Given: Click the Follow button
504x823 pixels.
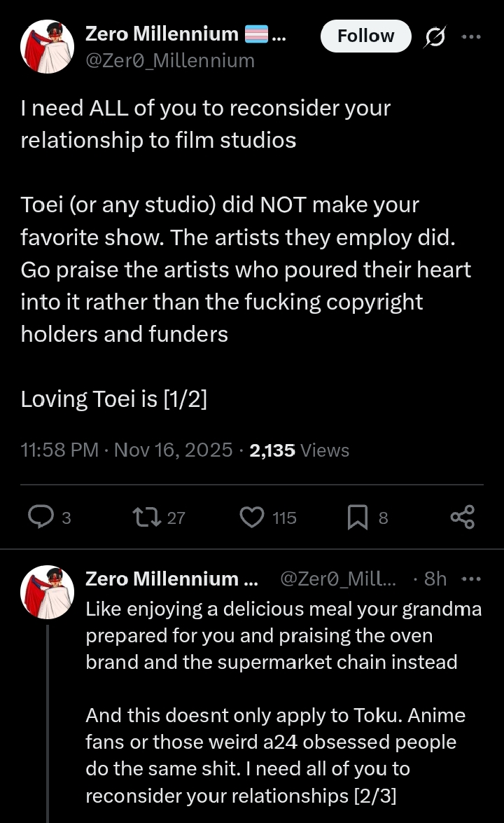Looking at the screenshot, I should [x=365, y=36].
